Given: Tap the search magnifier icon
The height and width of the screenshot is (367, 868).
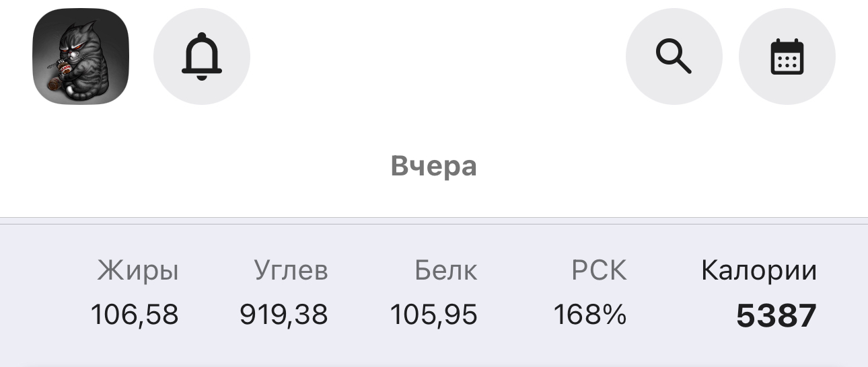Looking at the screenshot, I should [674, 56].
